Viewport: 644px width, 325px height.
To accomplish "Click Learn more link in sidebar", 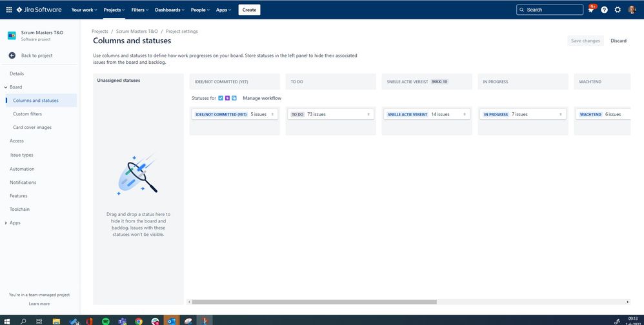I will [39, 304].
